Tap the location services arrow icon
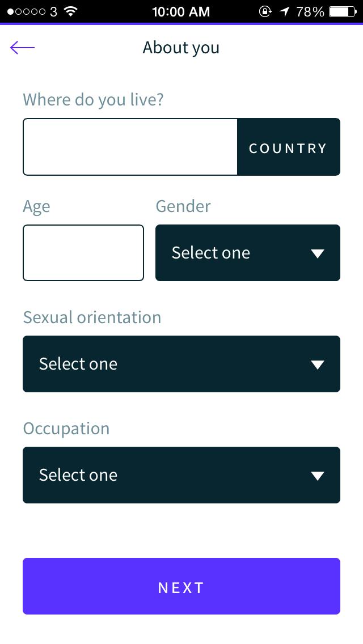363x644 pixels. 284,11
